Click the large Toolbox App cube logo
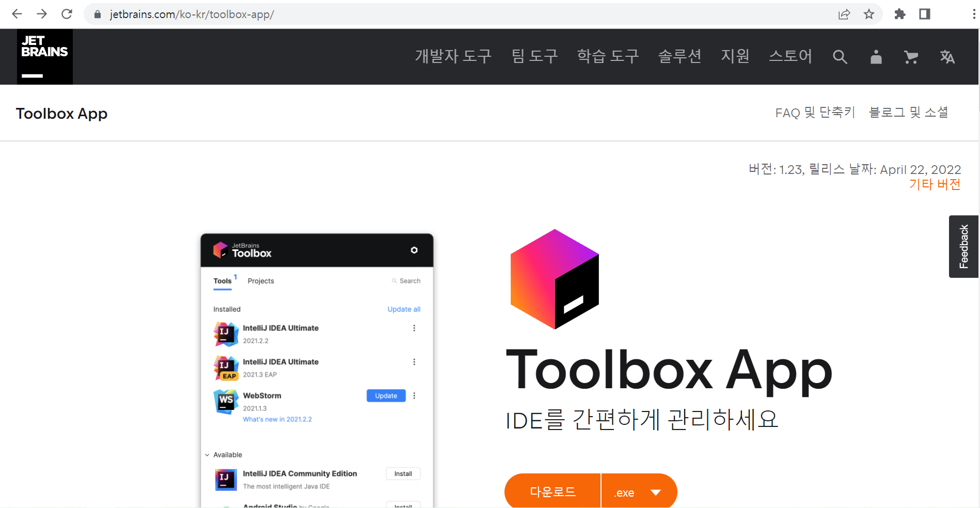Viewport: 980px width, 508px height. 555,279
